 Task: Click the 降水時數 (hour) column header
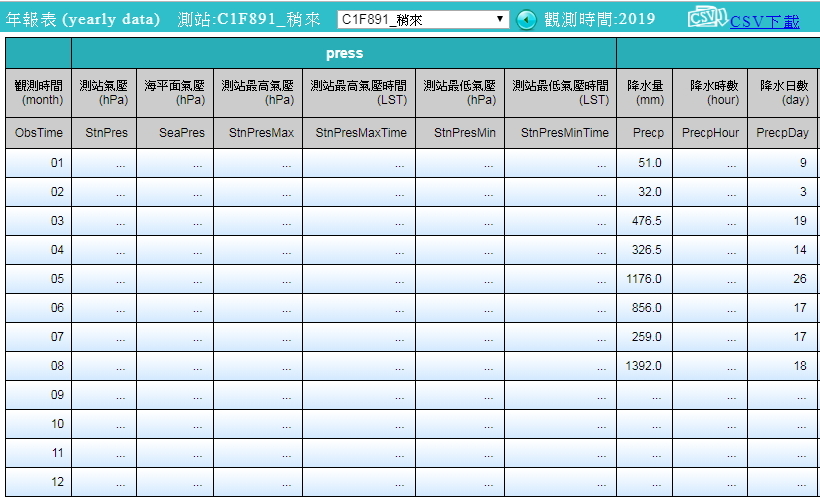pyautogui.click(x=709, y=93)
